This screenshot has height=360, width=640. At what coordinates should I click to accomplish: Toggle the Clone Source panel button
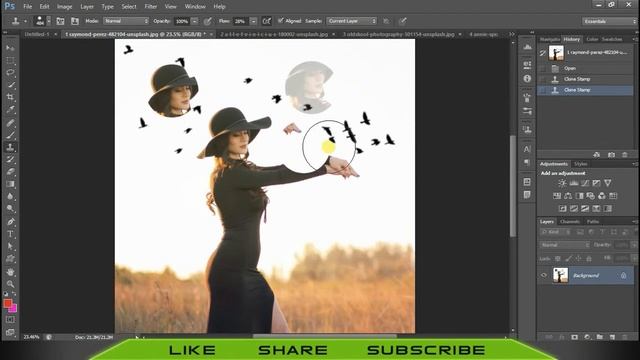coord(75,21)
